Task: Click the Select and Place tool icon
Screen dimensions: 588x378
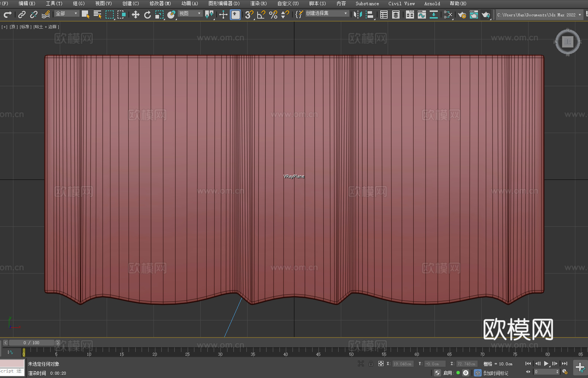Action: pos(171,14)
